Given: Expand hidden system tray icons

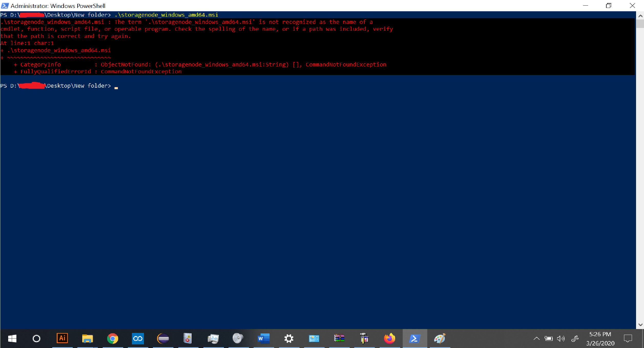Looking at the screenshot, I should pos(536,339).
